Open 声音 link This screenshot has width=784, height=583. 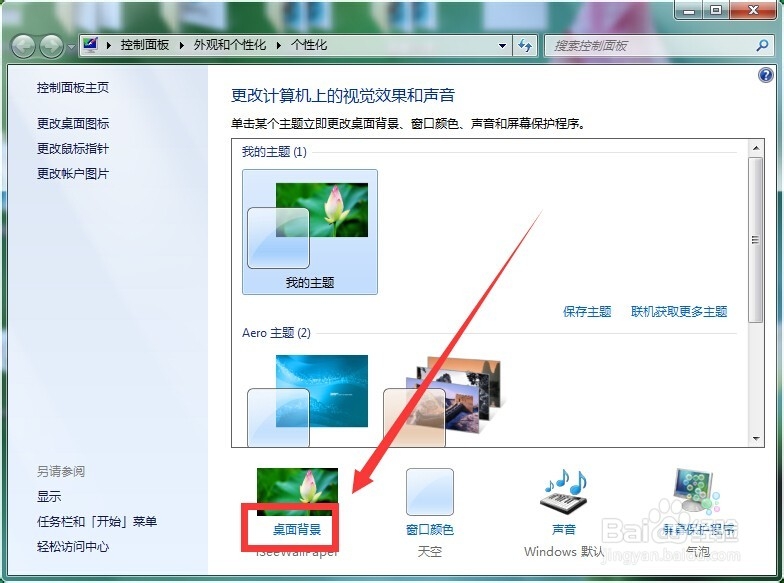click(x=564, y=529)
